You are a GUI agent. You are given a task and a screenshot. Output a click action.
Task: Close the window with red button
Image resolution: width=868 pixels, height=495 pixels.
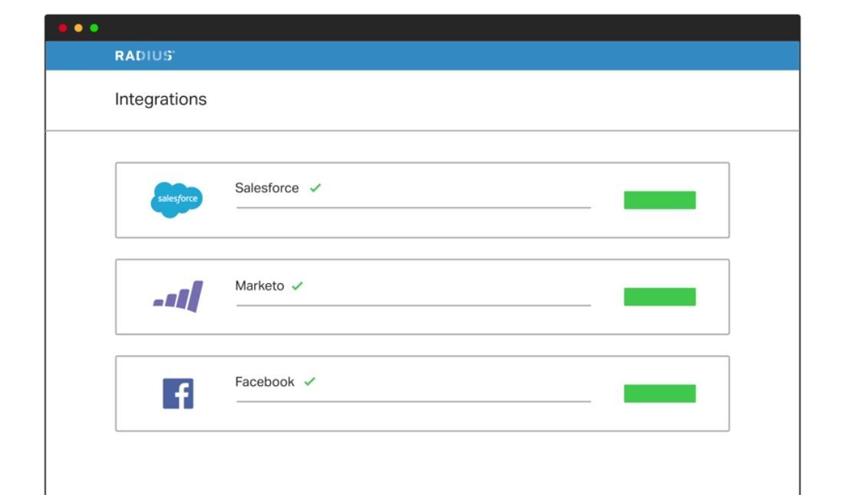(x=63, y=28)
